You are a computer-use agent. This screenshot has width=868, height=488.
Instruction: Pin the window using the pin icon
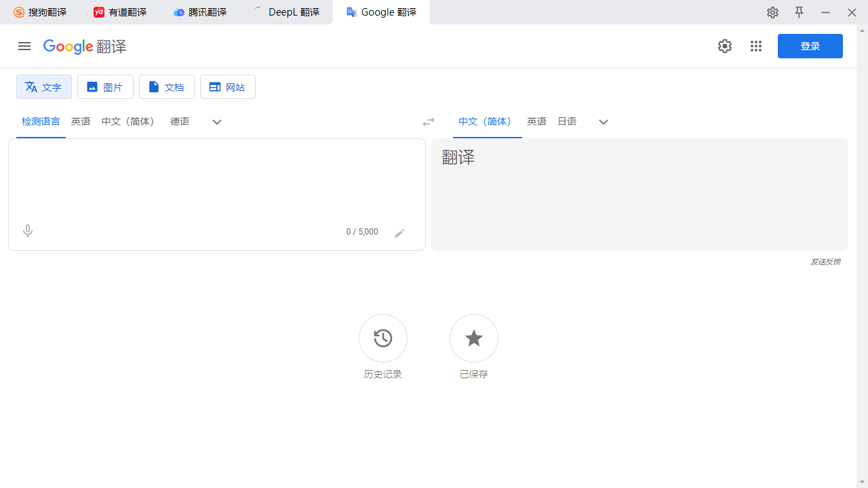tap(799, 12)
